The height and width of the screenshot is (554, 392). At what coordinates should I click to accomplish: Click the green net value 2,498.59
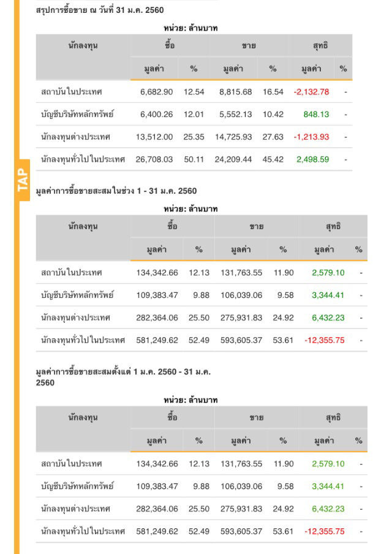coord(312,159)
